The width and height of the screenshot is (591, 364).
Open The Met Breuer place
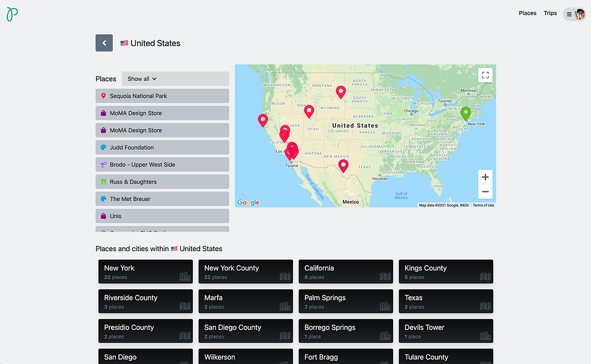point(162,199)
